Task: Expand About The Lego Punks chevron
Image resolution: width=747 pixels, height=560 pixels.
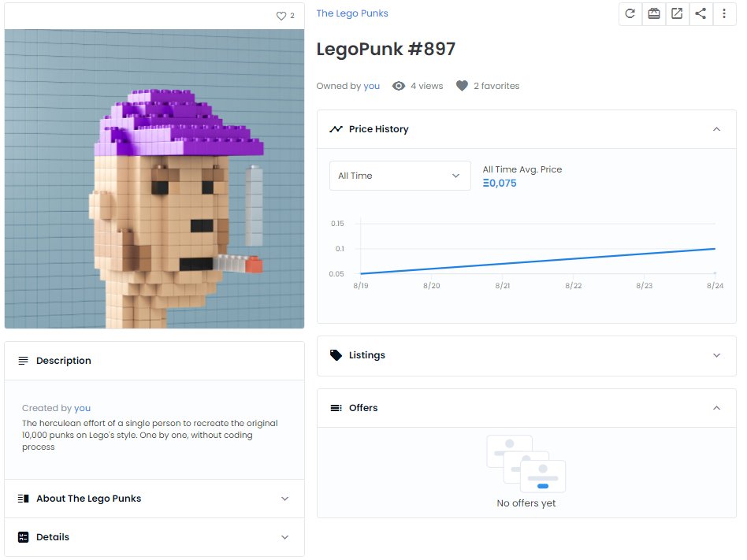Action: (284, 499)
